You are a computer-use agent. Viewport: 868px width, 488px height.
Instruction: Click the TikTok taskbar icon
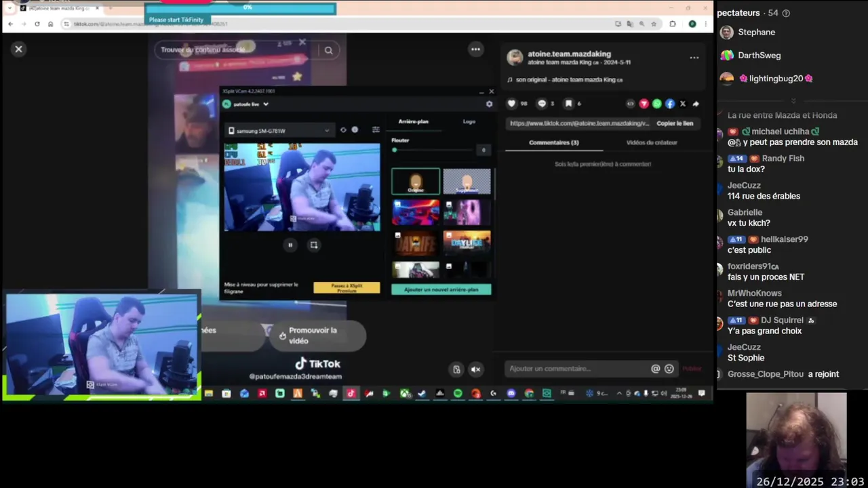351,393
